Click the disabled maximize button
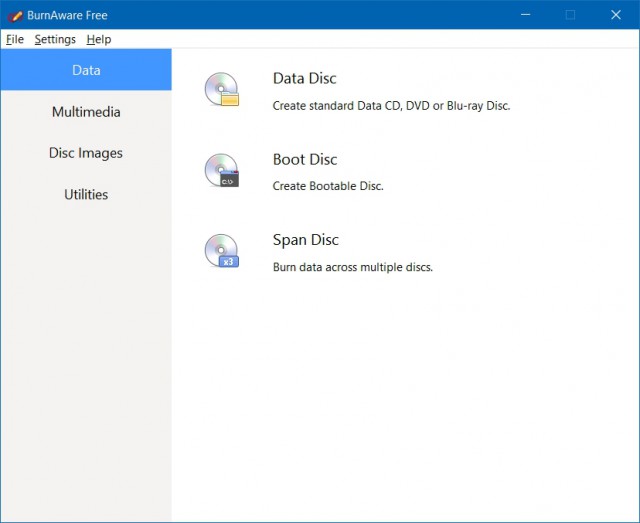 pyautogui.click(x=571, y=15)
